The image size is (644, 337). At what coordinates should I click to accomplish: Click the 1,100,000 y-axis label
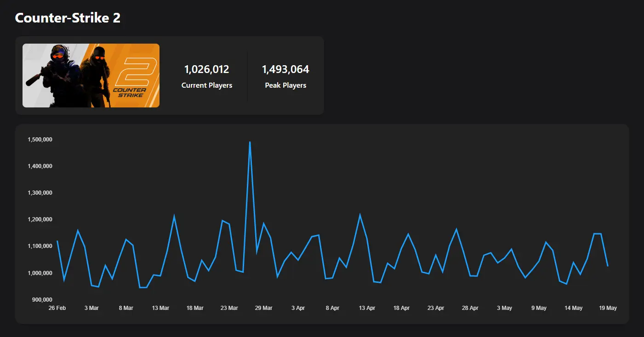[x=40, y=246]
